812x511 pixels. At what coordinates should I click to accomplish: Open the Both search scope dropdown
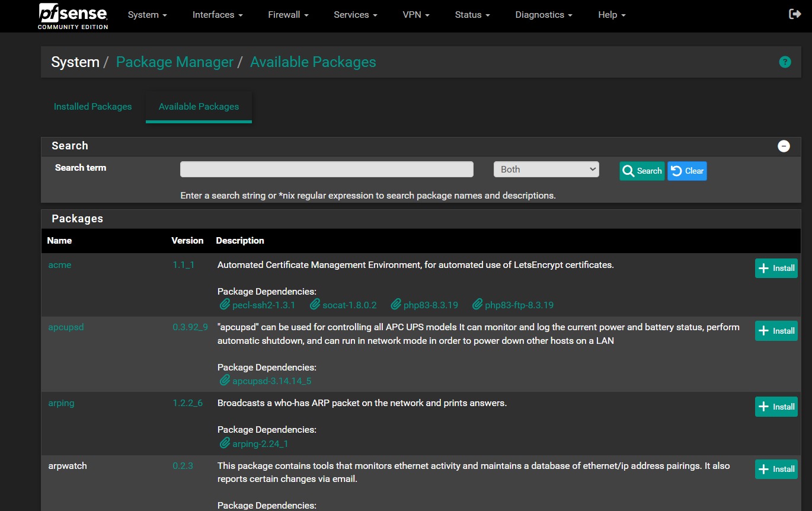(546, 170)
